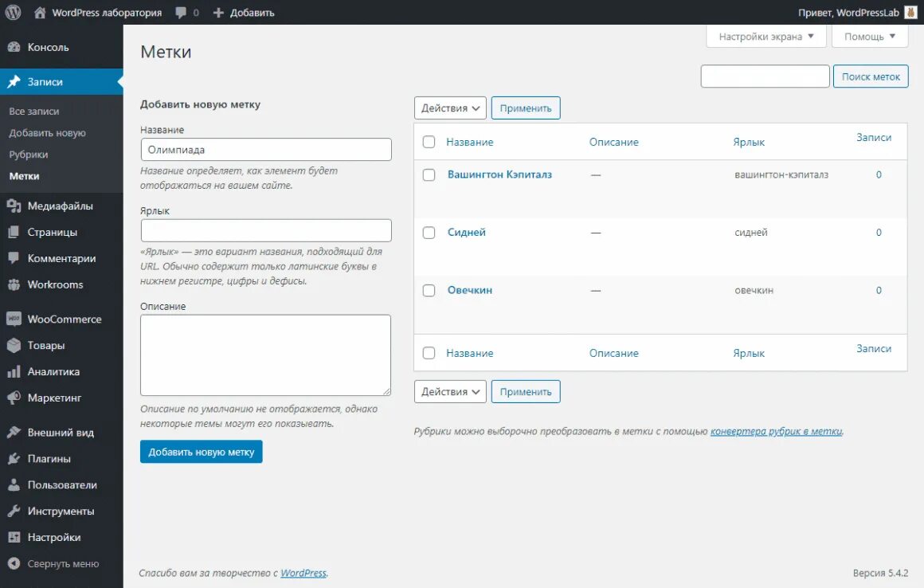This screenshot has height=588, width=924.
Task: Click the Маркетинг megaphone icon
Action: pyautogui.click(x=14, y=398)
